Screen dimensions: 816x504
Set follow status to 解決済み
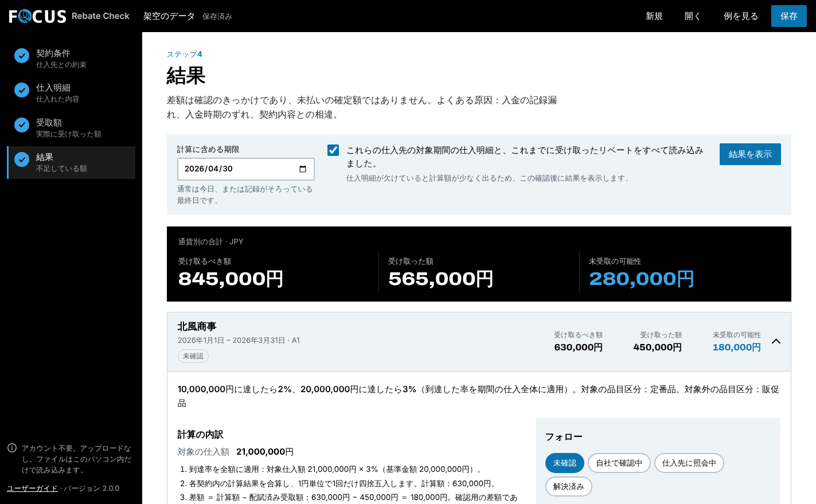pyautogui.click(x=569, y=487)
